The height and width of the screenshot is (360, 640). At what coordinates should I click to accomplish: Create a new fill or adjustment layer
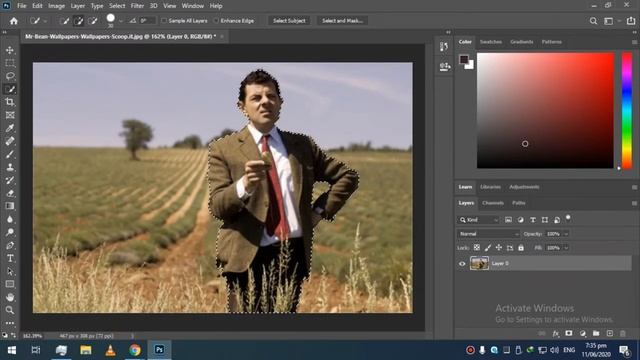582,333
